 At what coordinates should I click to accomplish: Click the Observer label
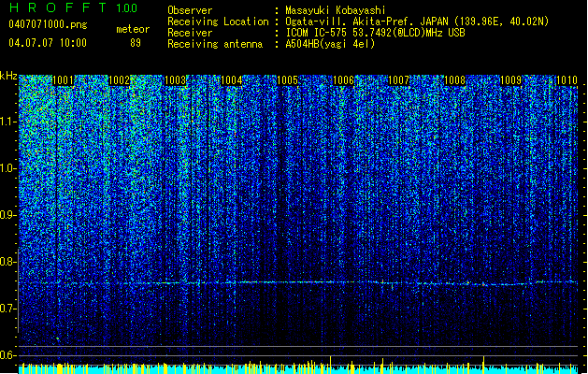click(x=190, y=10)
